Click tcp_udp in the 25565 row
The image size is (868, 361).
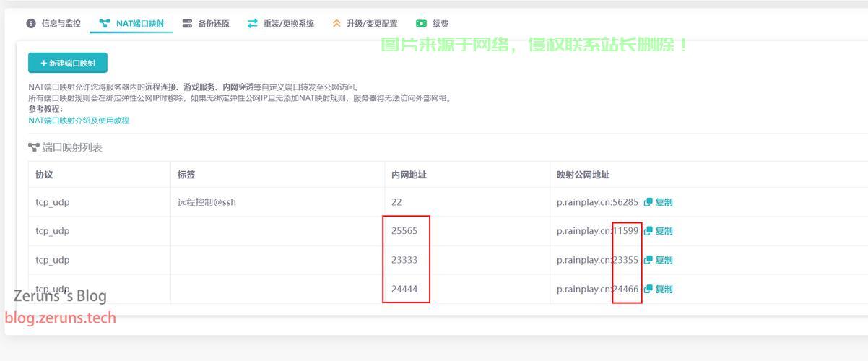pyautogui.click(x=53, y=231)
